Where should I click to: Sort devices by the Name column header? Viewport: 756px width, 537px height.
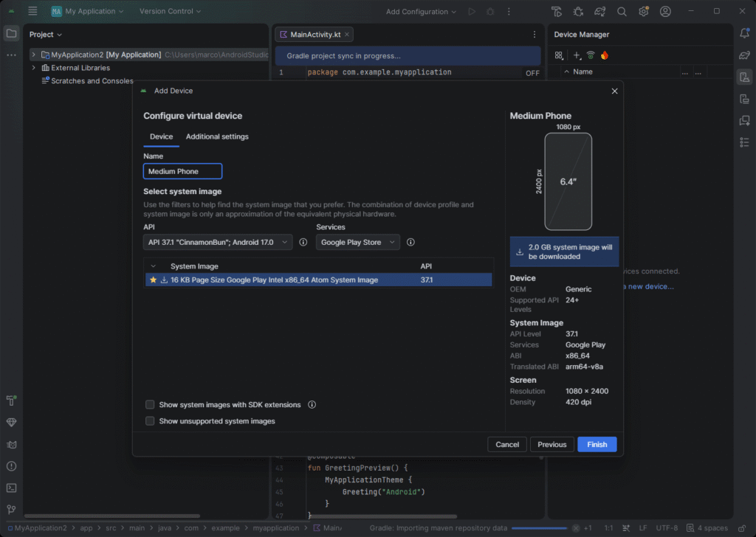tap(583, 72)
